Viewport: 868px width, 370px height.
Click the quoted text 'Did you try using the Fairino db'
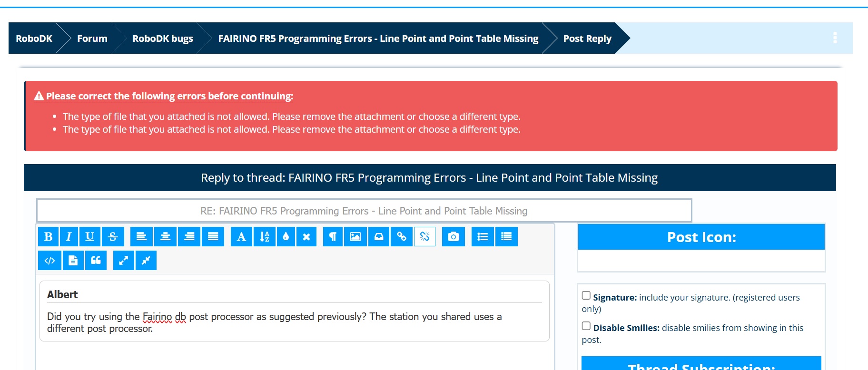pyautogui.click(x=117, y=317)
